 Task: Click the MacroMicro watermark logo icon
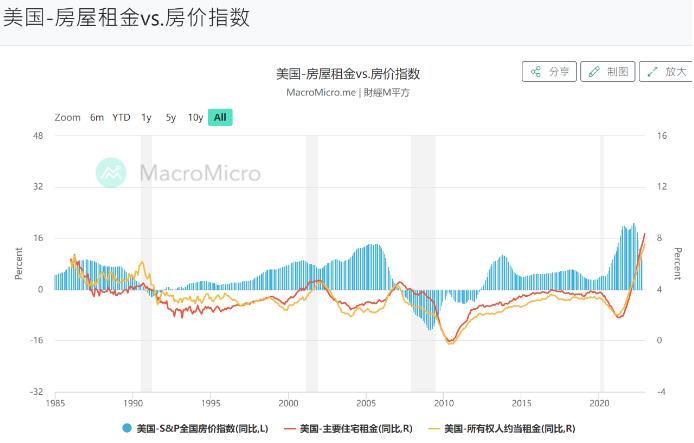click(x=111, y=173)
